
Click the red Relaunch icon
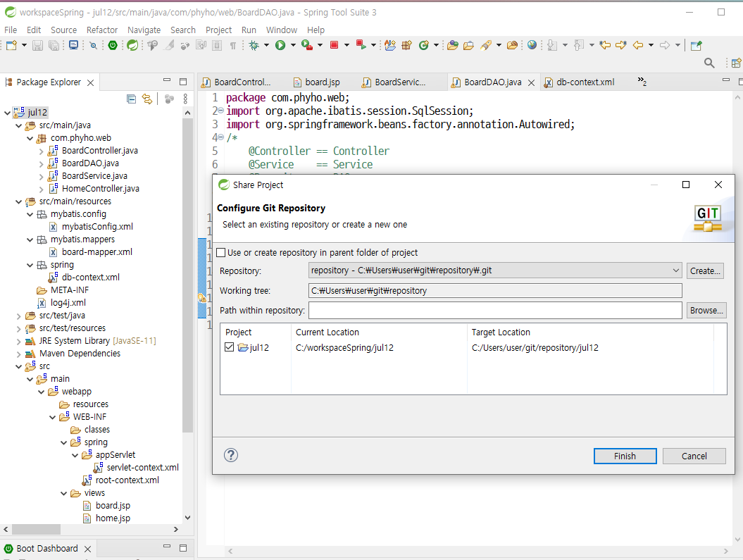pyautogui.click(x=361, y=45)
